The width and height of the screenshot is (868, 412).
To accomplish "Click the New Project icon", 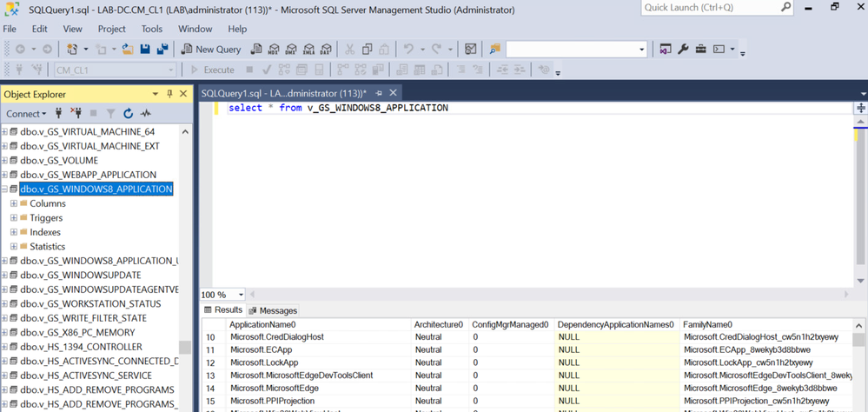I will pyautogui.click(x=72, y=50).
